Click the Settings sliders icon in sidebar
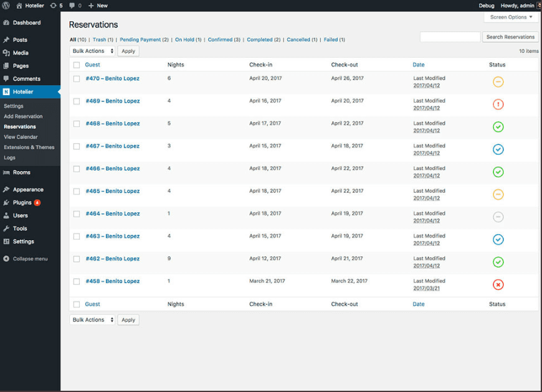This screenshot has height=392, width=542. 6,241
